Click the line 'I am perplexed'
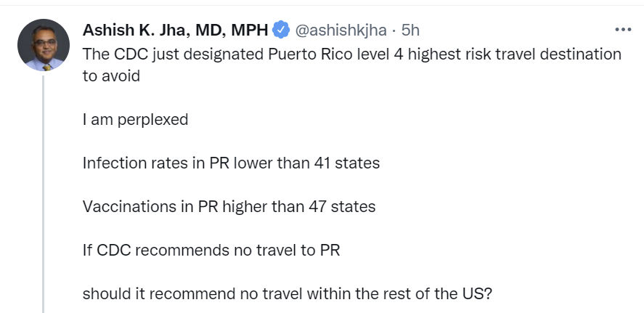Viewport: 644px width, 313px height. (135, 120)
